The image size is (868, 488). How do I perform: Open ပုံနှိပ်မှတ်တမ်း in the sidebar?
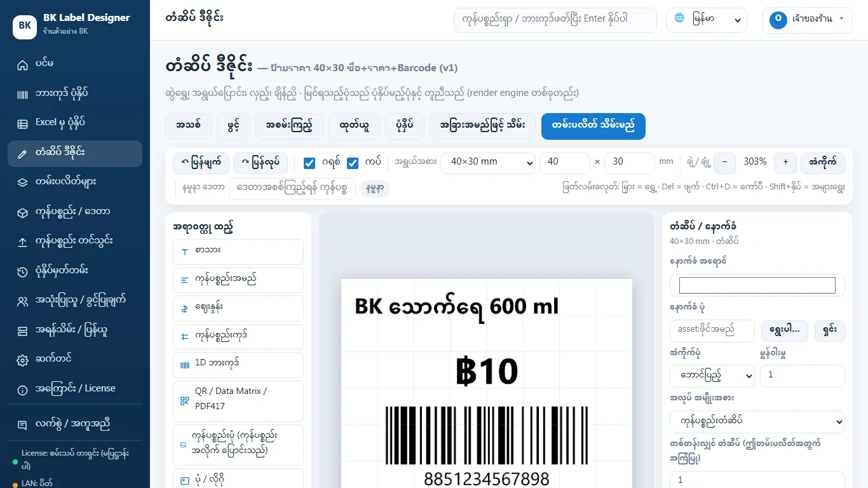point(75,271)
